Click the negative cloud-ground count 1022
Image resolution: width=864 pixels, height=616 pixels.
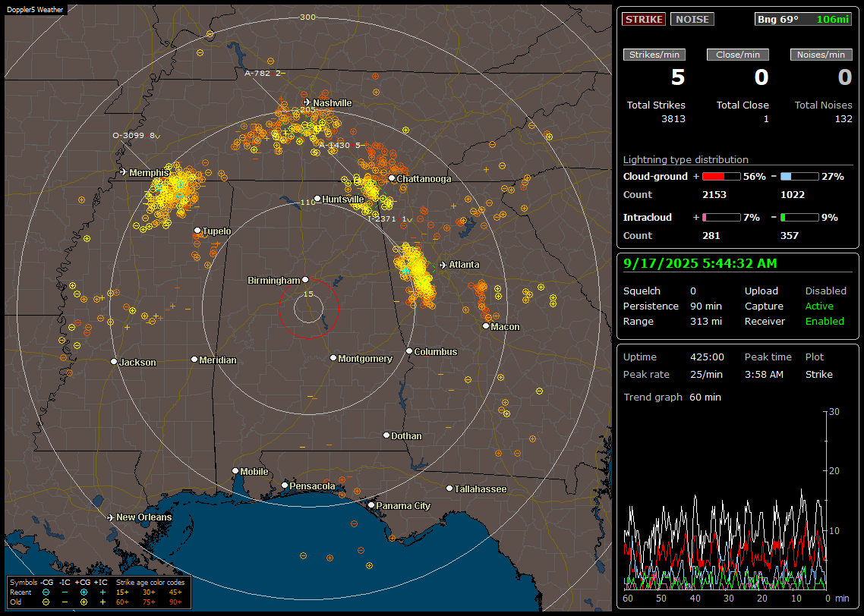click(x=793, y=195)
